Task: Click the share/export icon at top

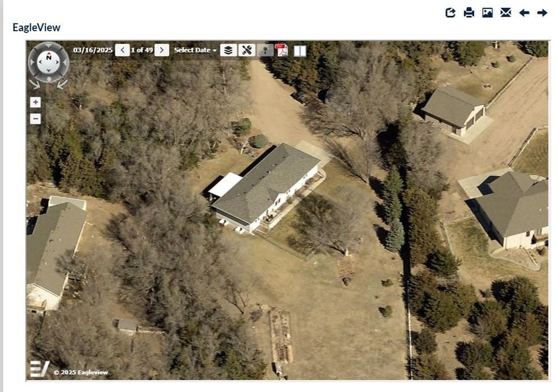Action: pos(450,13)
